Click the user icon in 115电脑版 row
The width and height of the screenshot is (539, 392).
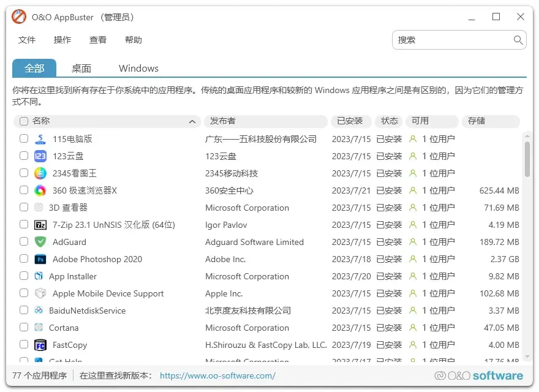(x=412, y=139)
